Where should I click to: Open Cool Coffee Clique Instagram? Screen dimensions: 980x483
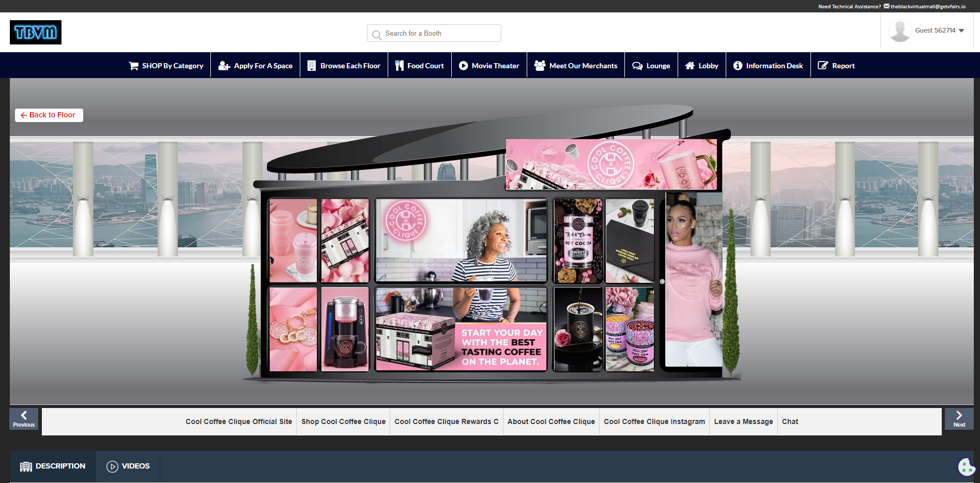click(x=654, y=421)
